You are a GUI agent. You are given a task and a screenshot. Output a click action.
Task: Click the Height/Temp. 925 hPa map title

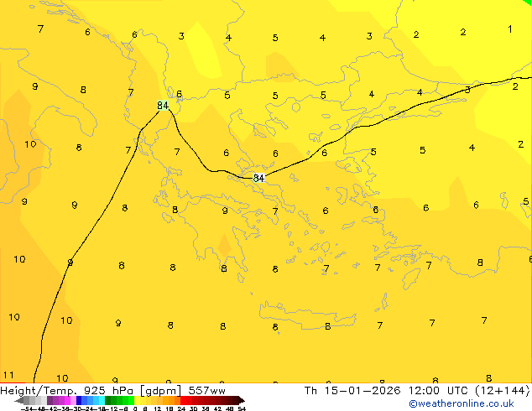tap(112, 391)
